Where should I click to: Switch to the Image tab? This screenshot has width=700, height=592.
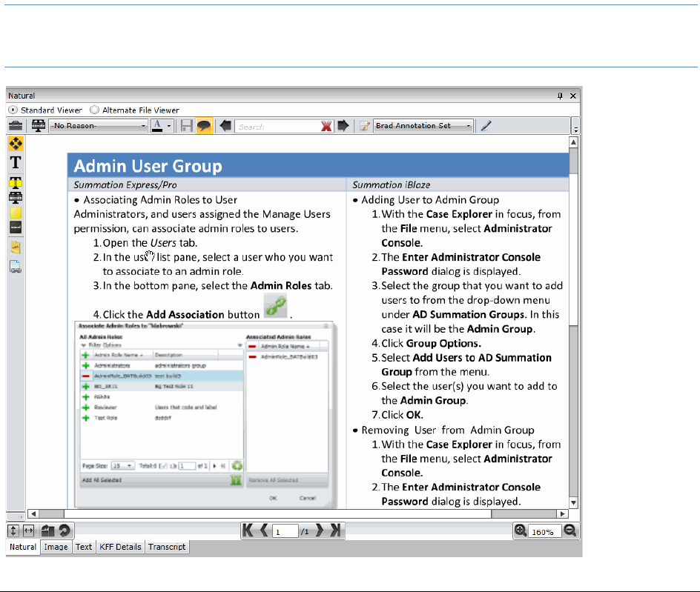coord(56,547)
